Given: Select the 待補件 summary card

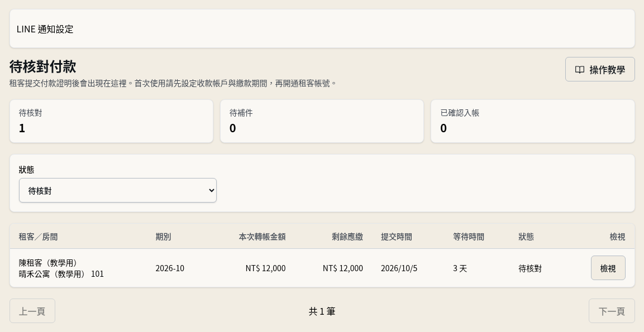Looking at the screenshot, I should pos(322,121).
